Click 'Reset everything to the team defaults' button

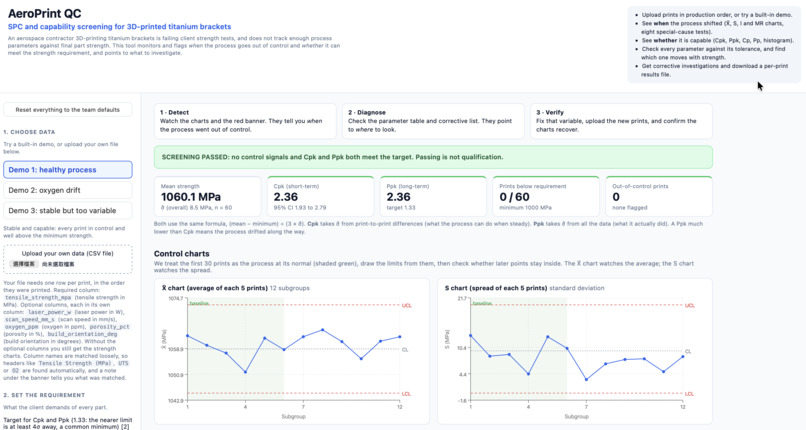[67, 109]
